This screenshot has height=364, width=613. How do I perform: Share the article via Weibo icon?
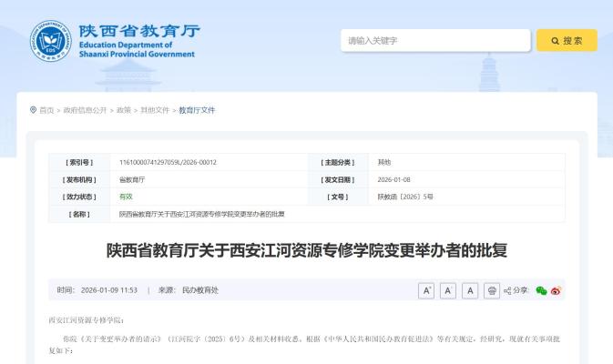click(x=556, y=290)
